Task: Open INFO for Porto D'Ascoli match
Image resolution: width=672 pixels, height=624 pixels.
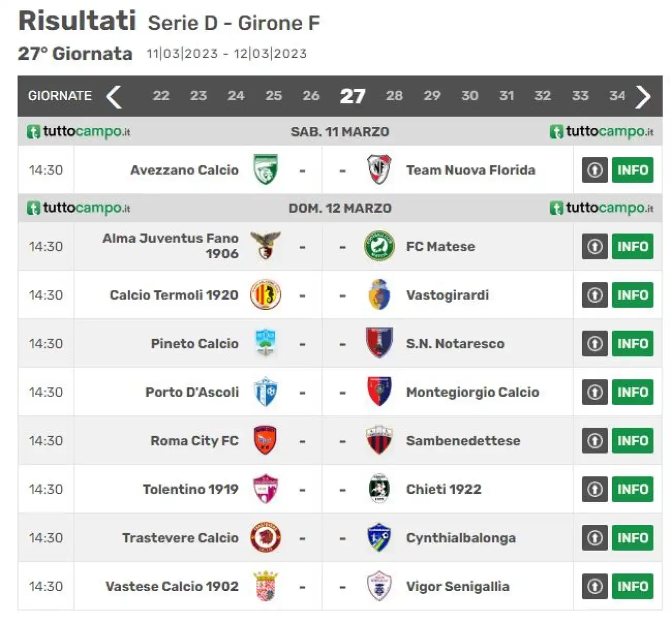Action: tap(633, 392)
